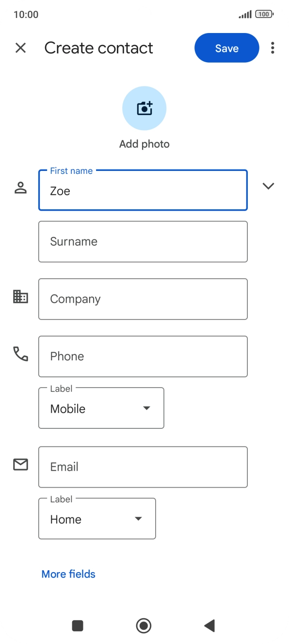289x644 pixels.
Task: Tap the recent apps square button
Action: [x=77, y=626]
